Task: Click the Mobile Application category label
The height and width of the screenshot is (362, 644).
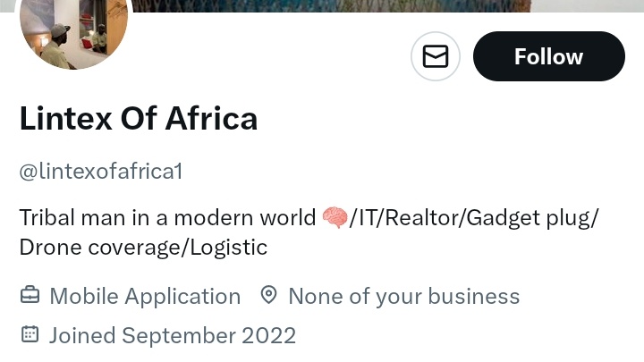Action: (x=145, y=296)
